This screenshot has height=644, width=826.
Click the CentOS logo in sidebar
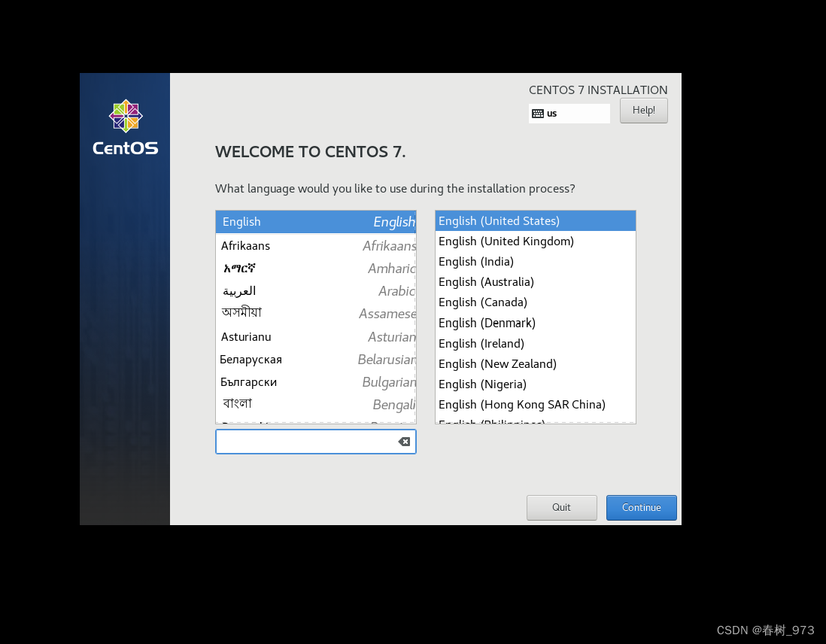tap(126, 127)
